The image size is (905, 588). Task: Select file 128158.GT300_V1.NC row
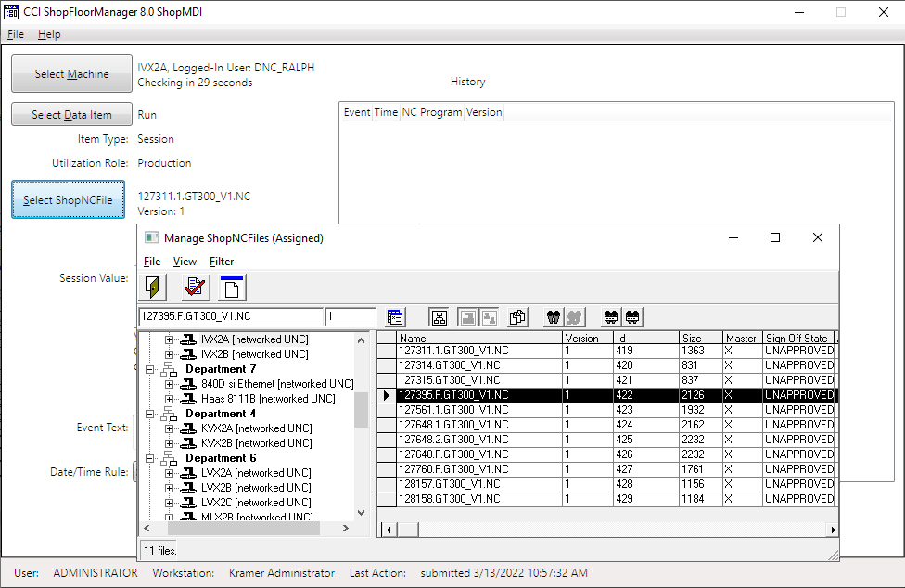(606, 499)
